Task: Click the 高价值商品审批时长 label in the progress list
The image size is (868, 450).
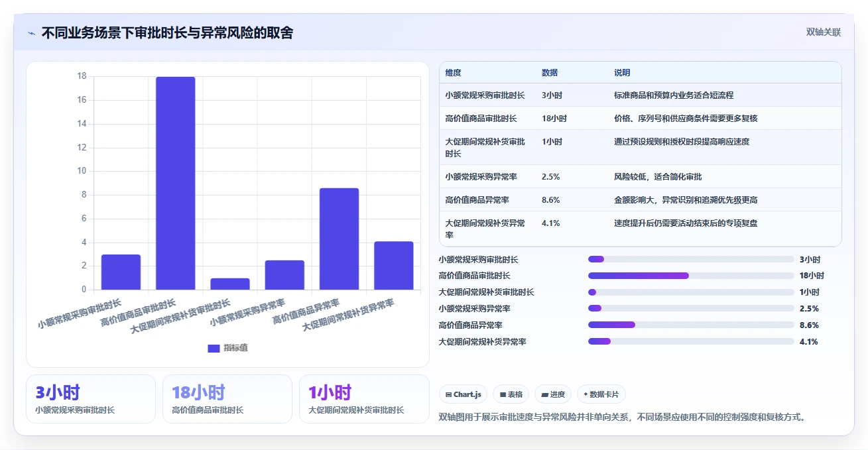Action: coord(474,276)
